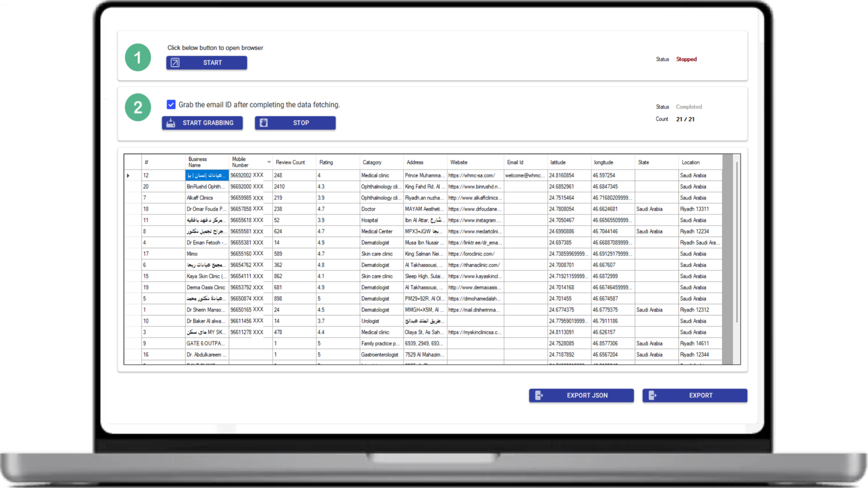The height and width of the screenshot is (488, 868).
Task: Click the current-row arrow indicator beside row 12
Action: (129, 176)
